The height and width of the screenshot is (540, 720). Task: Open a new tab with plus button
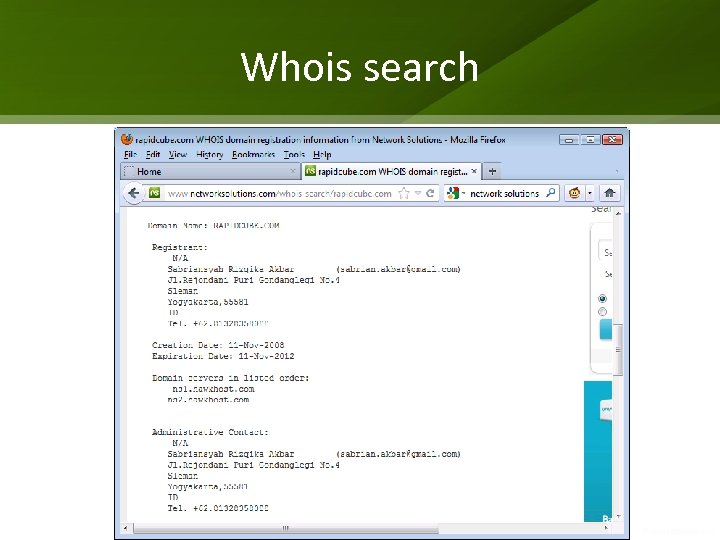492,171
